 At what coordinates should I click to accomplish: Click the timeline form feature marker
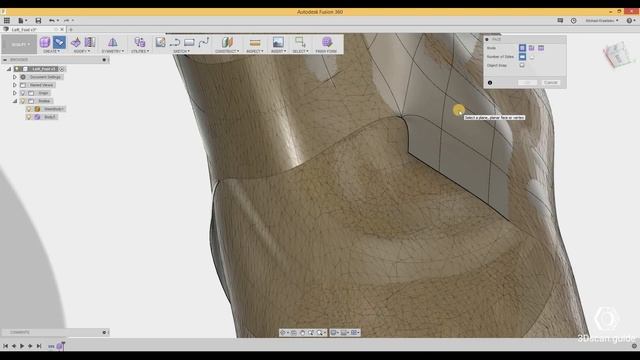(x=60, y=346)
